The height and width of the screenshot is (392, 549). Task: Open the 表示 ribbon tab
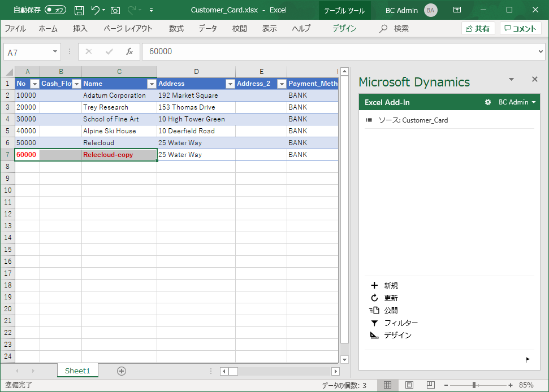point(270,29)
